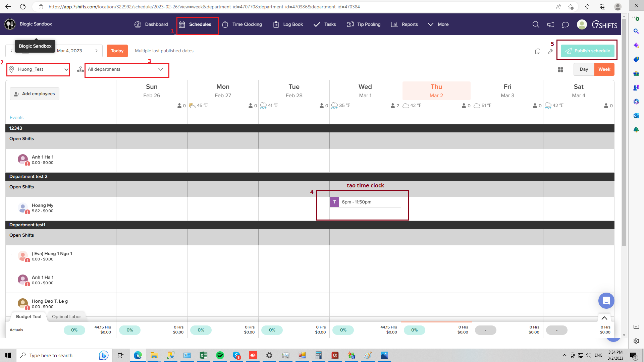Switch schedule to Day view
The image size is (644, 362).
584,69
